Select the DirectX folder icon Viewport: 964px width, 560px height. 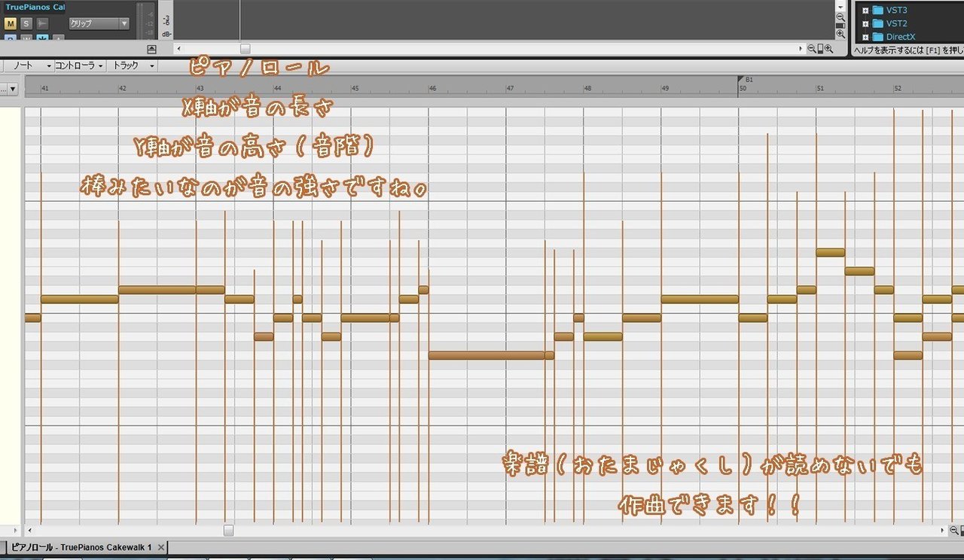[877, 37]
